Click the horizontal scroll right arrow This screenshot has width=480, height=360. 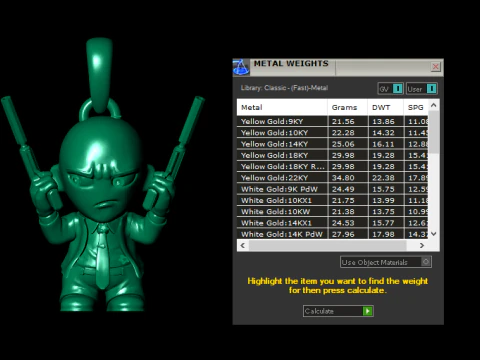click(x=422, y=245)
